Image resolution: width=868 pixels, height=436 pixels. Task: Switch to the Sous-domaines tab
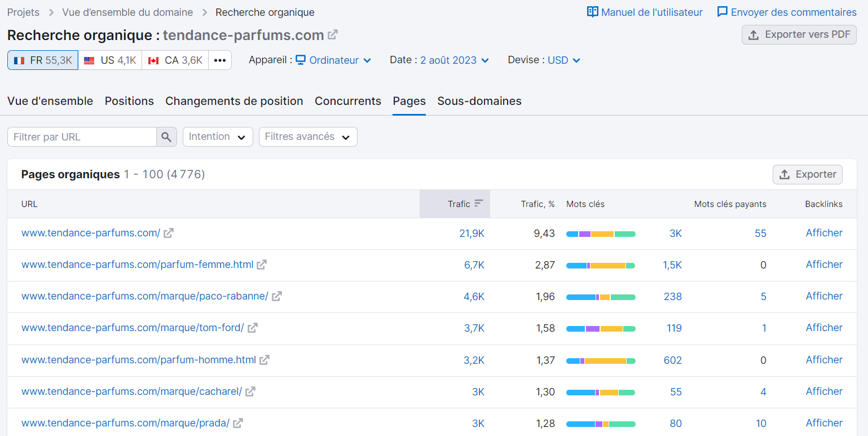coord(479,101)
